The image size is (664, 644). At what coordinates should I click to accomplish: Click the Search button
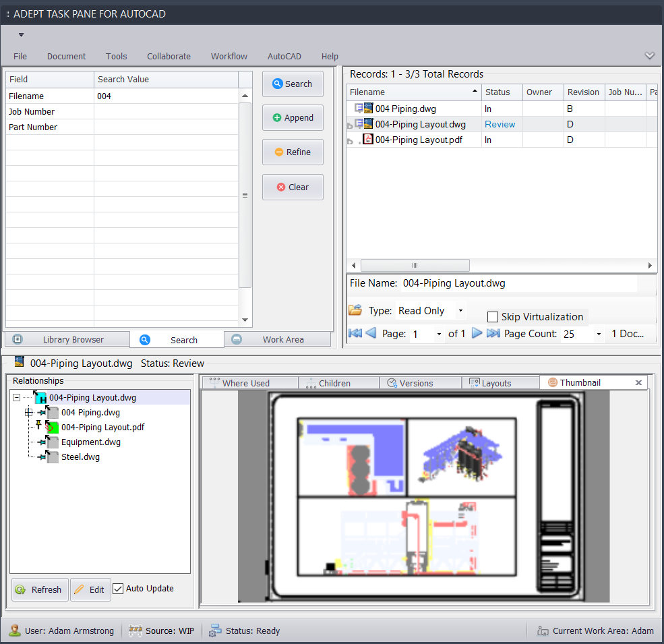click(x=293, y=84)
